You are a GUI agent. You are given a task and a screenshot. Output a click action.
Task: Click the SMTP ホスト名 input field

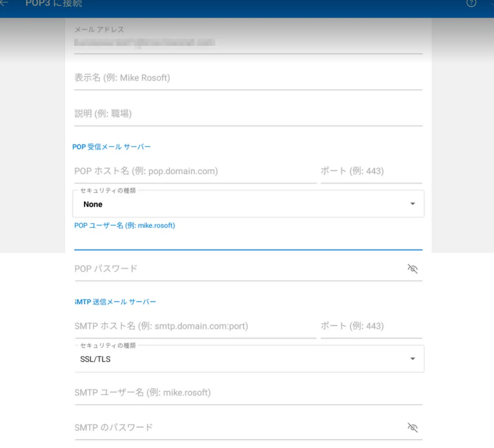click(x=195, y=326)
